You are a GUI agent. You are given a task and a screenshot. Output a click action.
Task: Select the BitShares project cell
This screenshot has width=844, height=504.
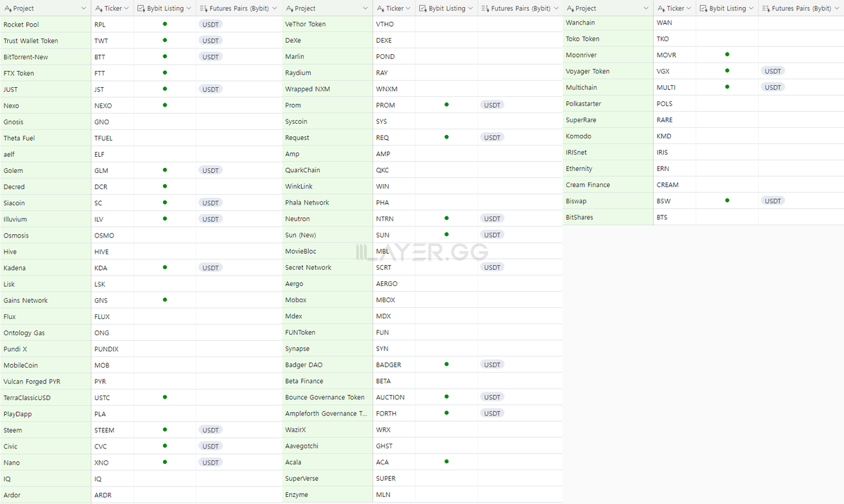608,217
